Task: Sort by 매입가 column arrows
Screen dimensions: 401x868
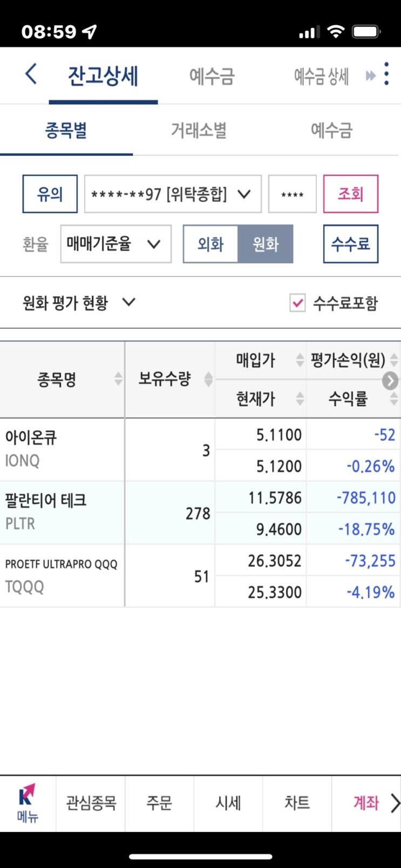Action: tap(300, 360)
